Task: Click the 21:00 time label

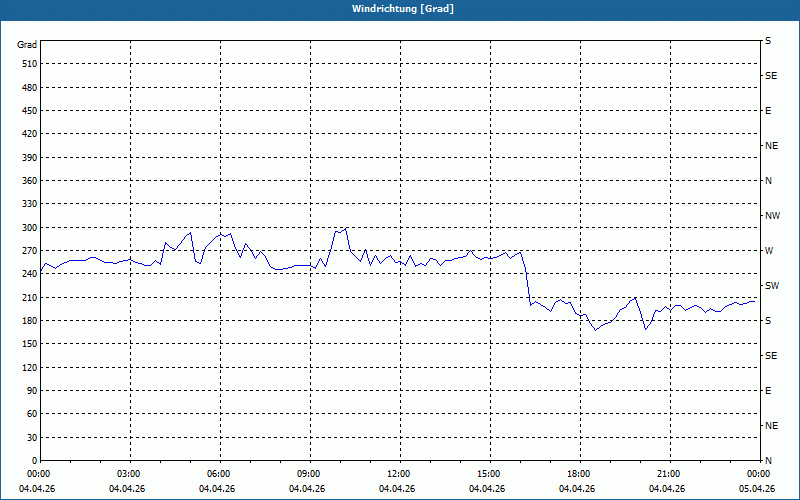Action: coord(670,474)
